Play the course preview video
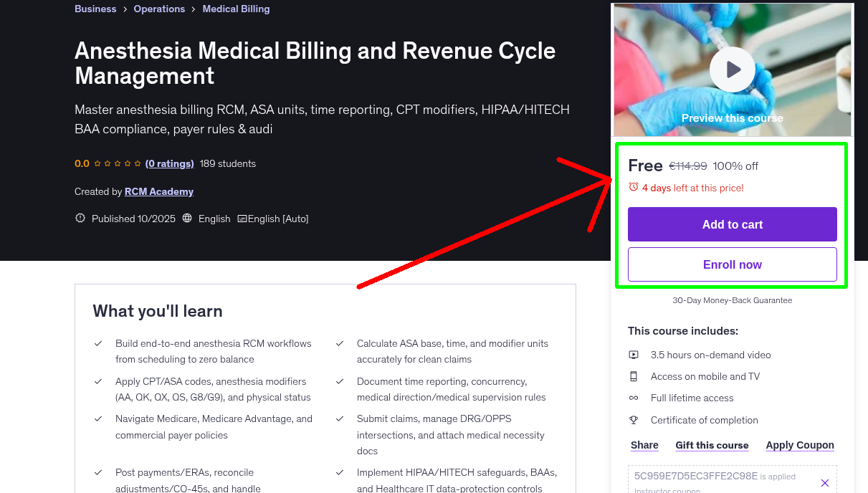 coord(732,70)
